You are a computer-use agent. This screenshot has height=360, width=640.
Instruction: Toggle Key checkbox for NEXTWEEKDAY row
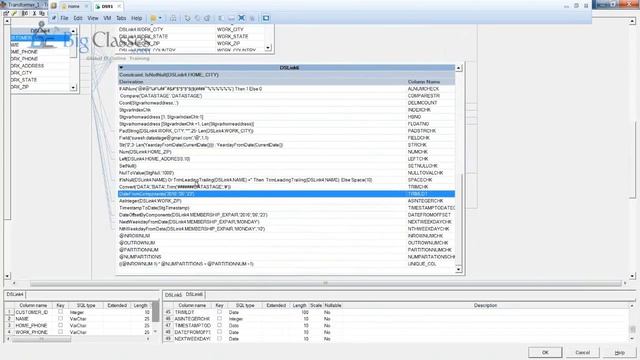coord(219,338)
